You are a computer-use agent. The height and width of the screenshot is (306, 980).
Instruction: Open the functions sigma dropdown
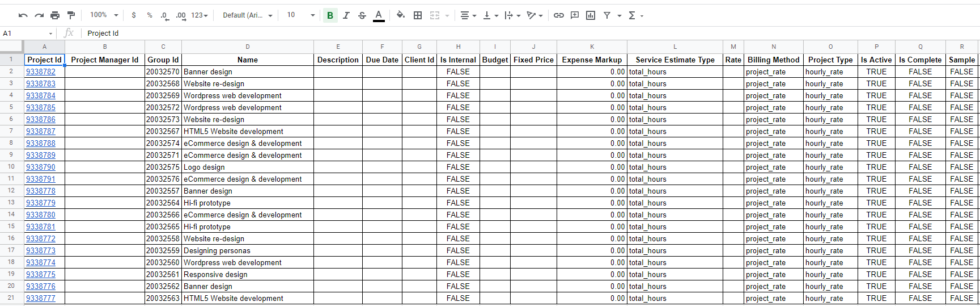point(636,15)
